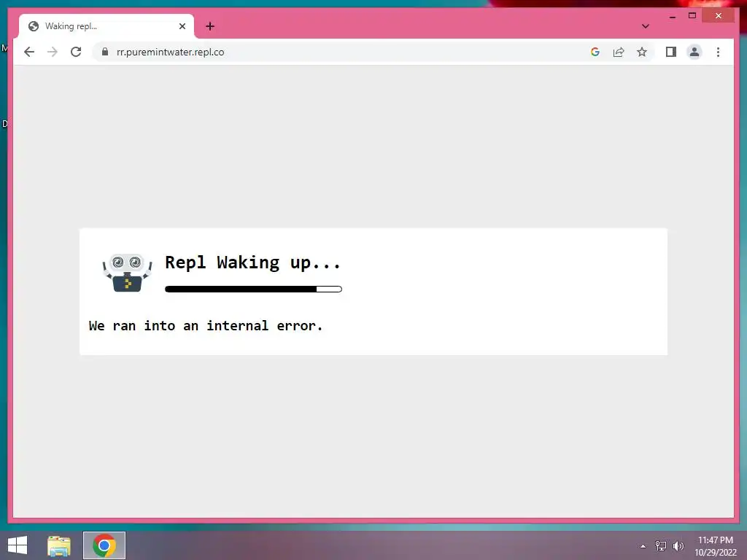Viewport: 747px width, 560px height.
Task: Toggle the Chrome side panel
Action: coord(671,52)
